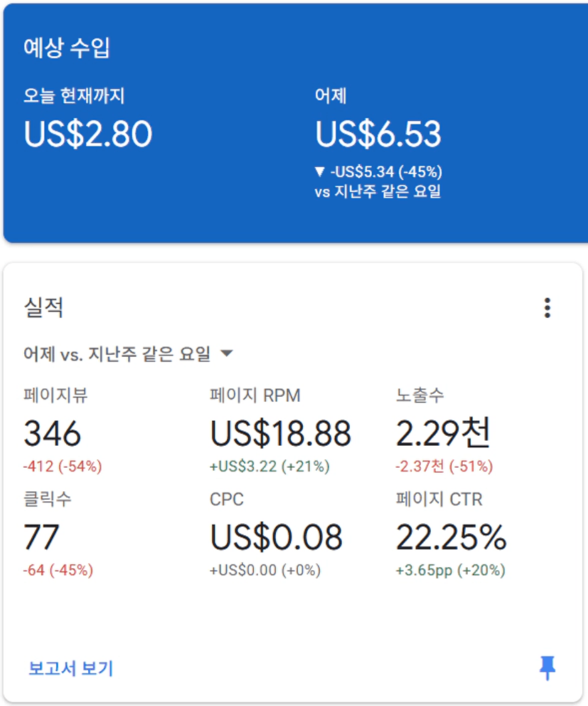Click the 노출수 value 2.29천
The image size is (588, 706).
click(442, 433)
